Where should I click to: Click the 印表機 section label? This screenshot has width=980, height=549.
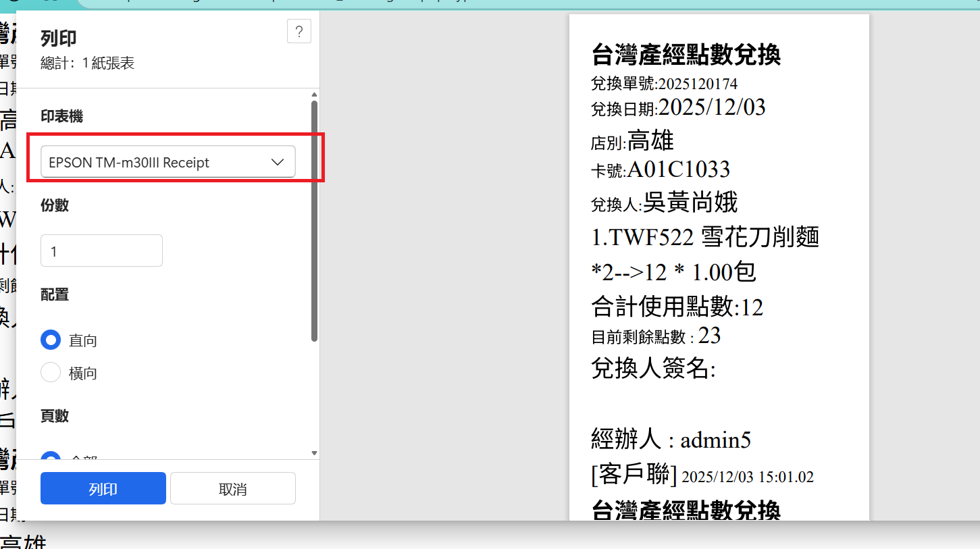(62, 116)
